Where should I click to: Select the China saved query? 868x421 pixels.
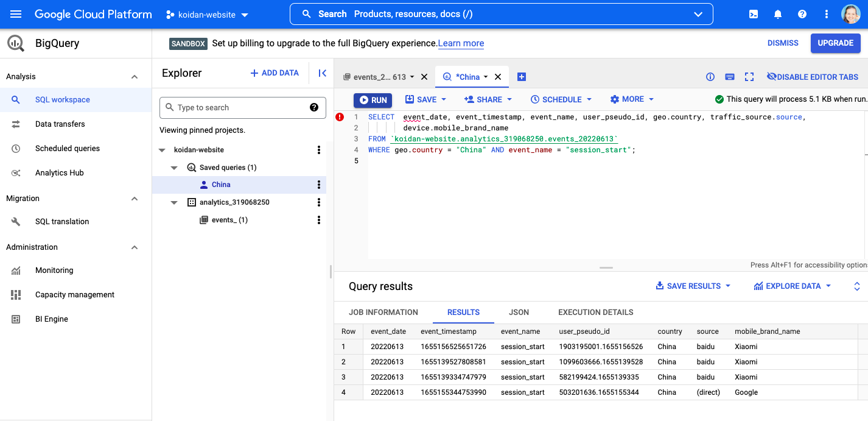click(x=221, y=185)
